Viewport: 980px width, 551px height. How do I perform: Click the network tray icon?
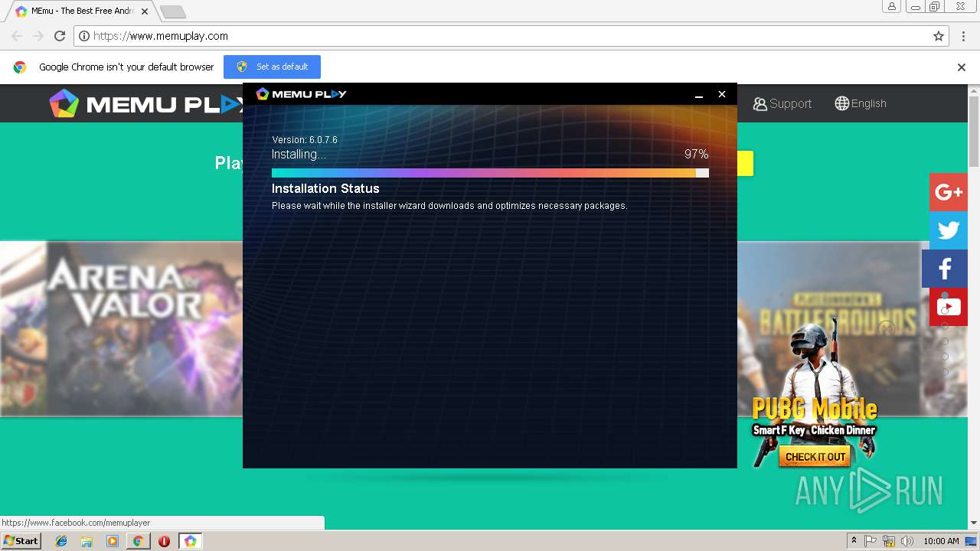pyautogui.click(x=889, y=541)
